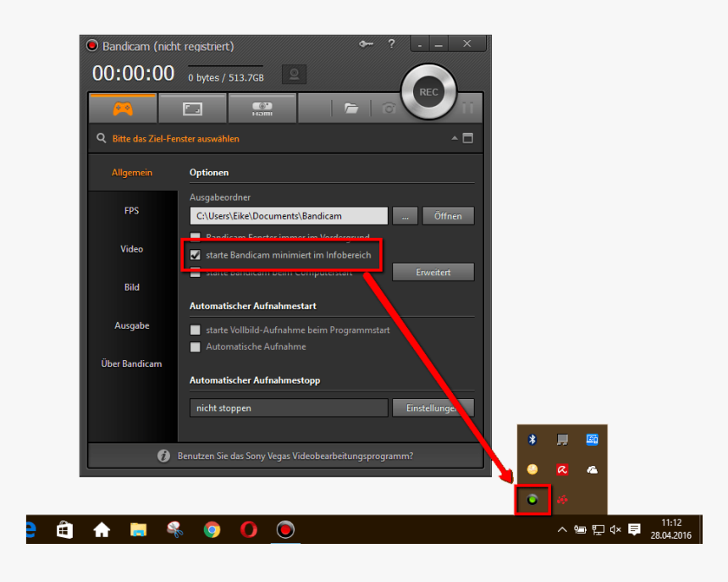The height and width of the screenshot is (582, 728).
Task: Enable starte Vollbild-Aufnahme beim Programmstart
Action: click(x=195, y=330)
